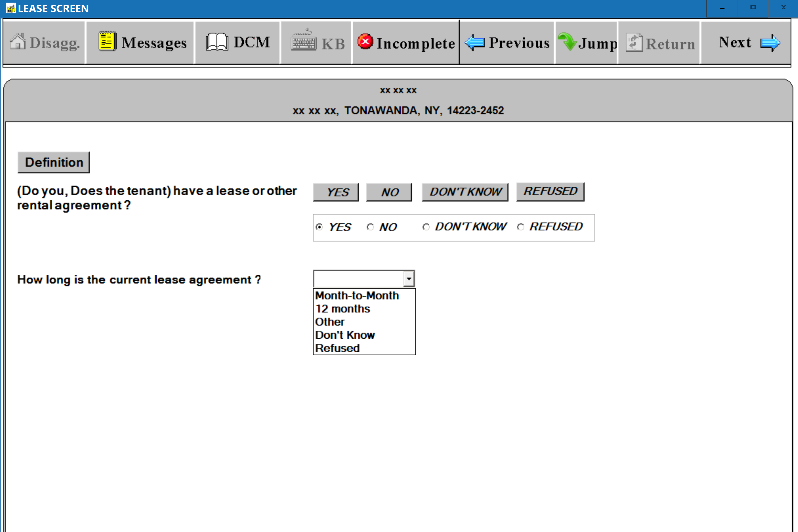798x532 pixels.
Task: Select the DON'T KNOW radio option
Action: (426, 227)
